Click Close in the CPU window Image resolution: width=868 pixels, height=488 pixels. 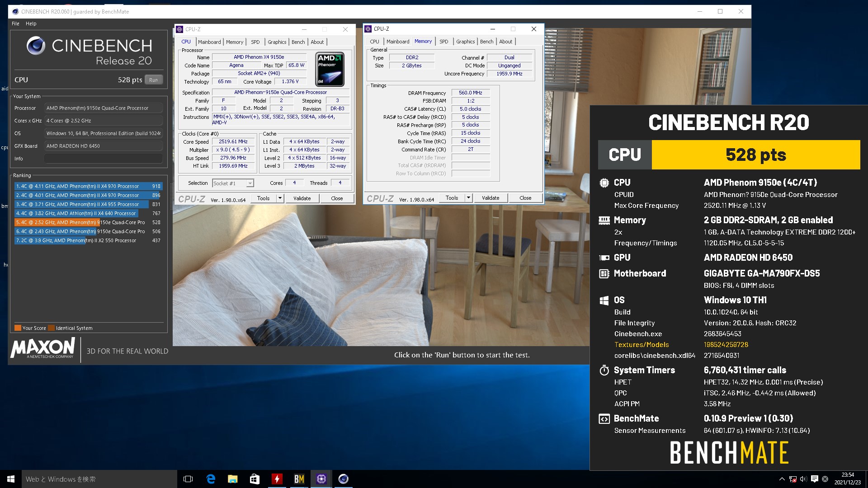pos(337,198)
